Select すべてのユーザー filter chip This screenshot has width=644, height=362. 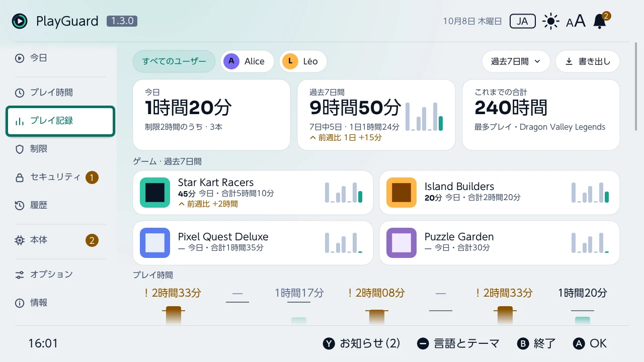(x=174, y=61)
